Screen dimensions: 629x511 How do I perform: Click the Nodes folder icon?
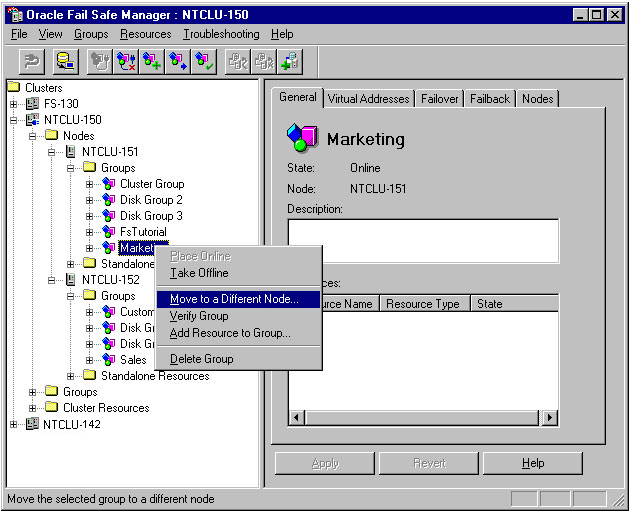click(51, 135)
